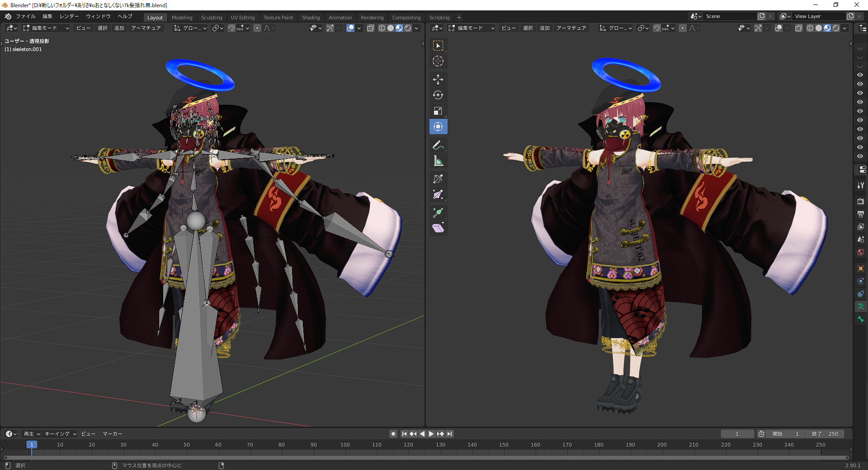Toggle overlays in the left viewport
The width and height of the screenshot is (868, 470).
(x=350, y=28)
